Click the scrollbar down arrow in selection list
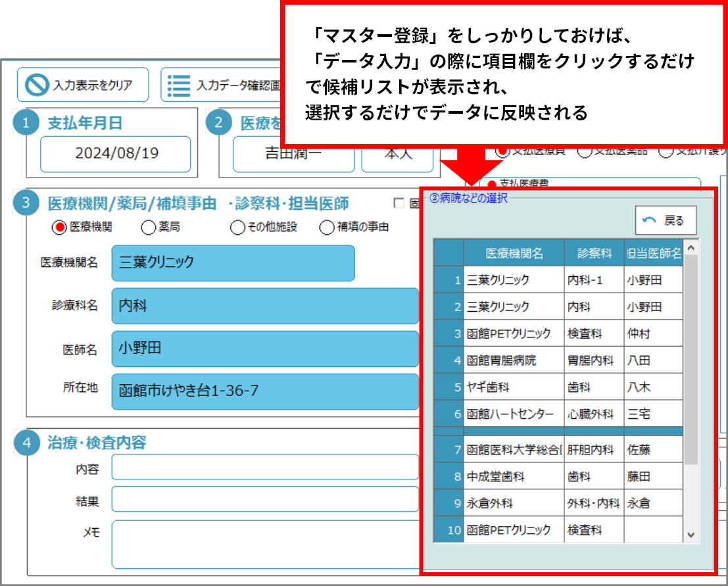Screen dimensions: 728x586 692,534
